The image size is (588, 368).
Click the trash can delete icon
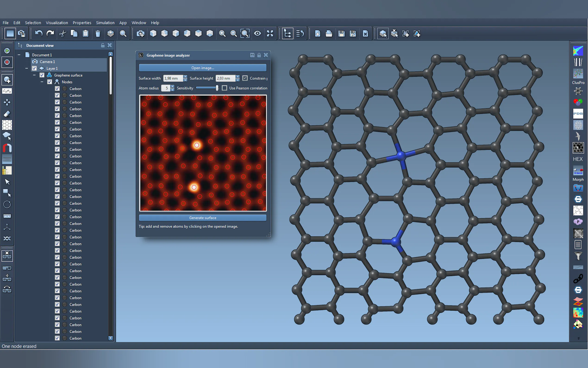point(98,33)
